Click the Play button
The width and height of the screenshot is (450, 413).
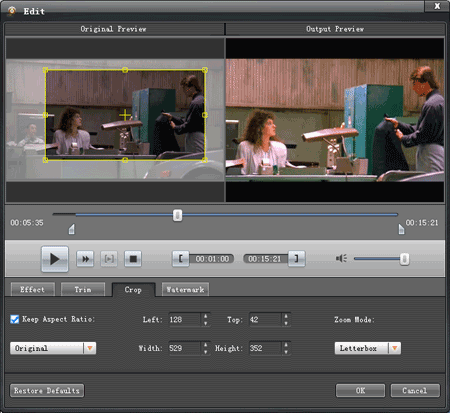[x=55, y=259]
